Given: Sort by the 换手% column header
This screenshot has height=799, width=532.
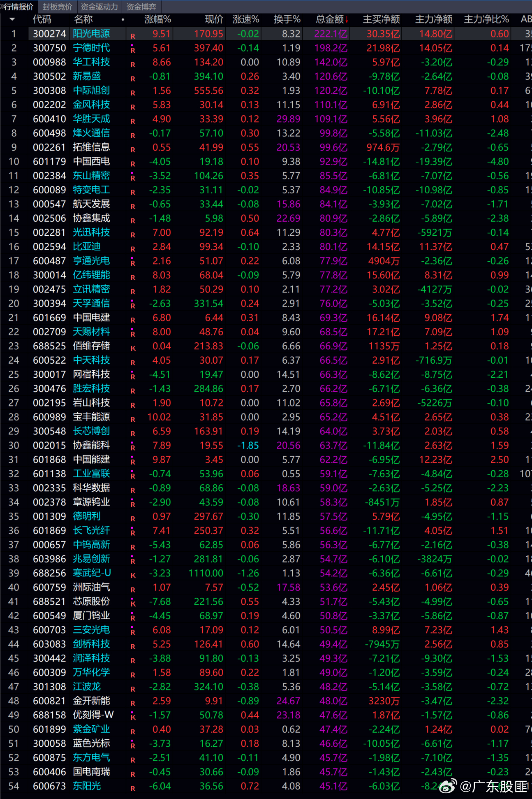Looking at the screenshot, I should click(287, 19).
